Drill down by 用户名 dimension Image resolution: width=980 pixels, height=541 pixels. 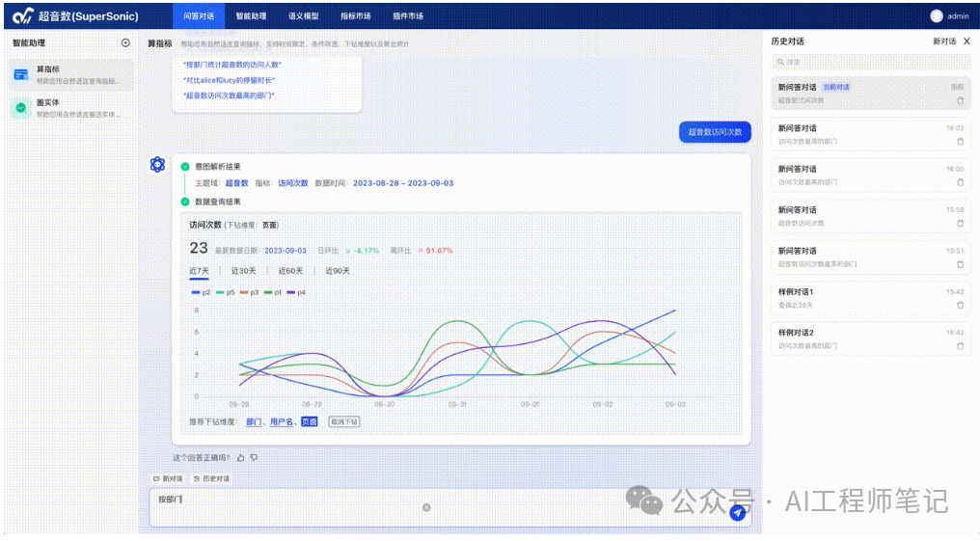(282, 422)
